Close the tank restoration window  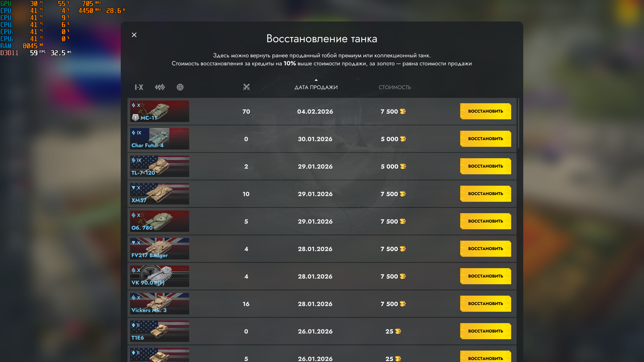(x=134, y=35)
